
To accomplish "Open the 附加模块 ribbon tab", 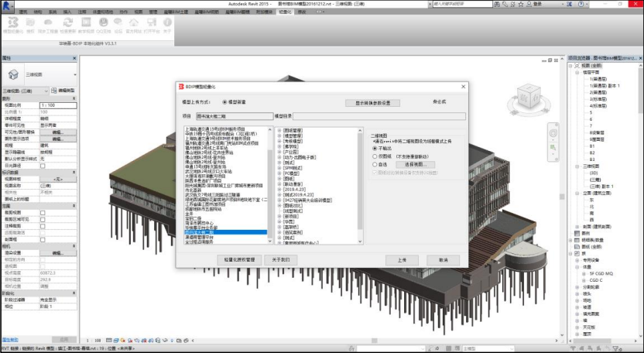I will click(264, 12).
